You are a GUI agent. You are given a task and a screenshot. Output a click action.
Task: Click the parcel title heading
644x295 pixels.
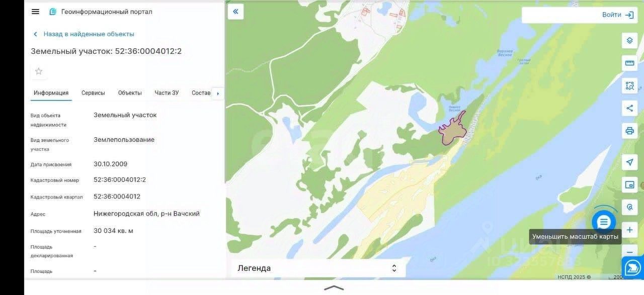tap(106, 51)
